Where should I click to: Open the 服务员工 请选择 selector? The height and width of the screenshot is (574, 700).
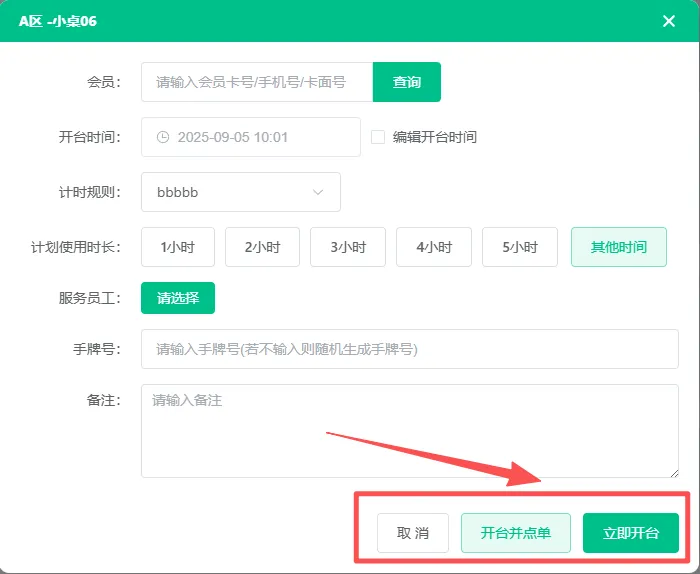178,298
